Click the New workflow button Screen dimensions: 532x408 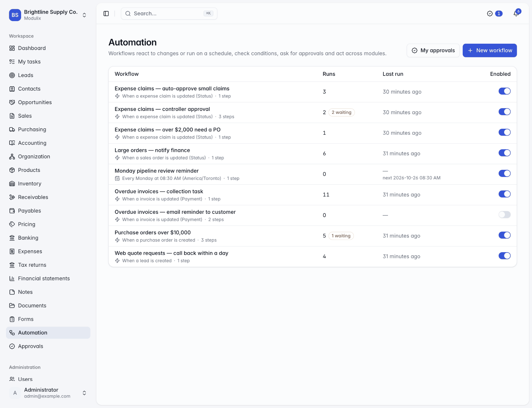(489, 50)
